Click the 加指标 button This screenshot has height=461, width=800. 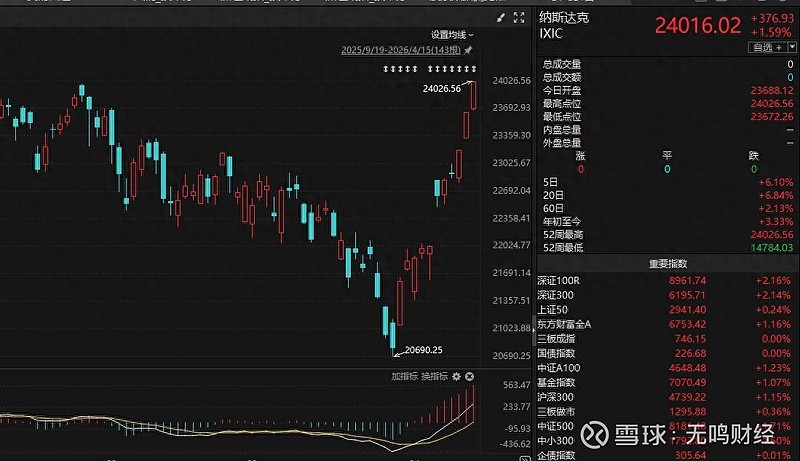coord(405,376)
